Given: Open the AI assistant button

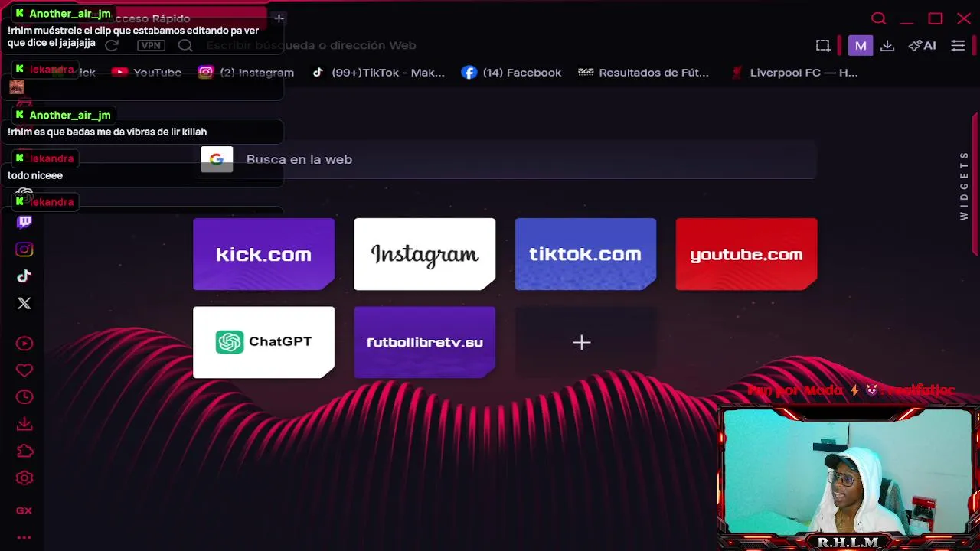Looking at the screenshot, I should pos(923,46).
